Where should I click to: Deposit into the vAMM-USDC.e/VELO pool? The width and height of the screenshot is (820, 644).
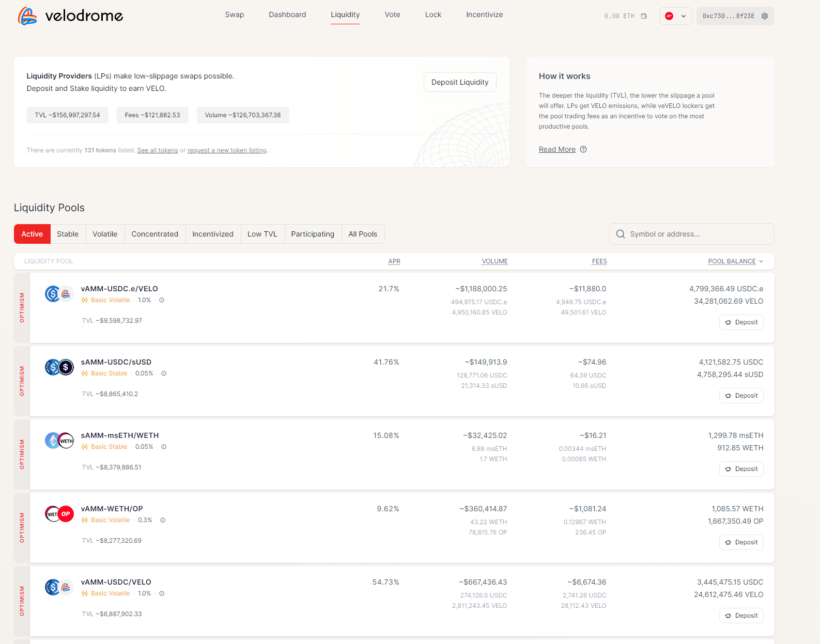point(741,322)
